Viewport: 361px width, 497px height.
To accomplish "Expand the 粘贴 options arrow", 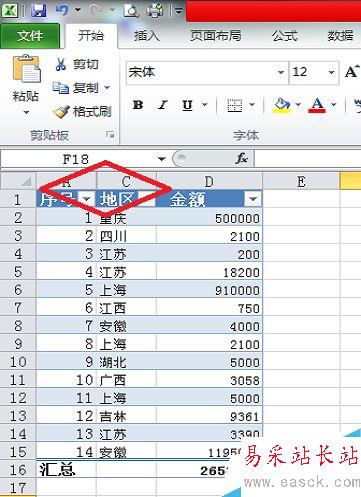I will (x=26, y=113).
